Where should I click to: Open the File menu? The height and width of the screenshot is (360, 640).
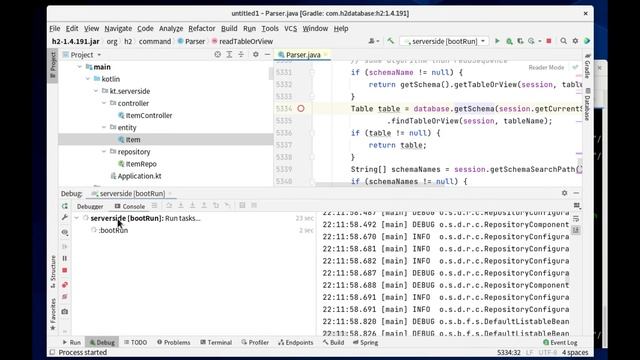click(55, 28)
